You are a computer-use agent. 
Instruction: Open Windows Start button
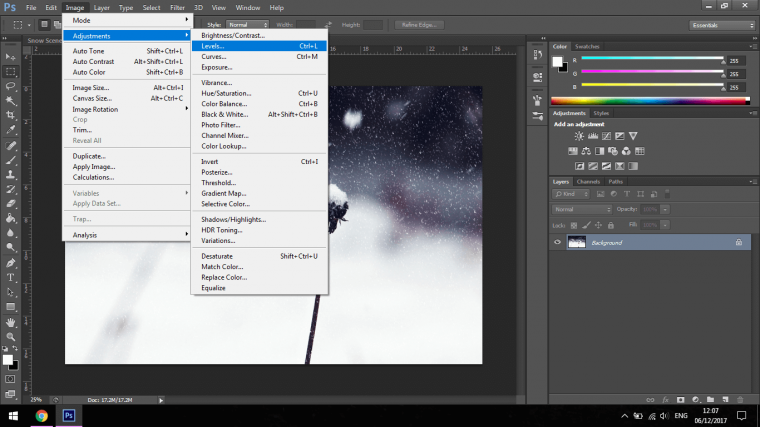[13, 416]
